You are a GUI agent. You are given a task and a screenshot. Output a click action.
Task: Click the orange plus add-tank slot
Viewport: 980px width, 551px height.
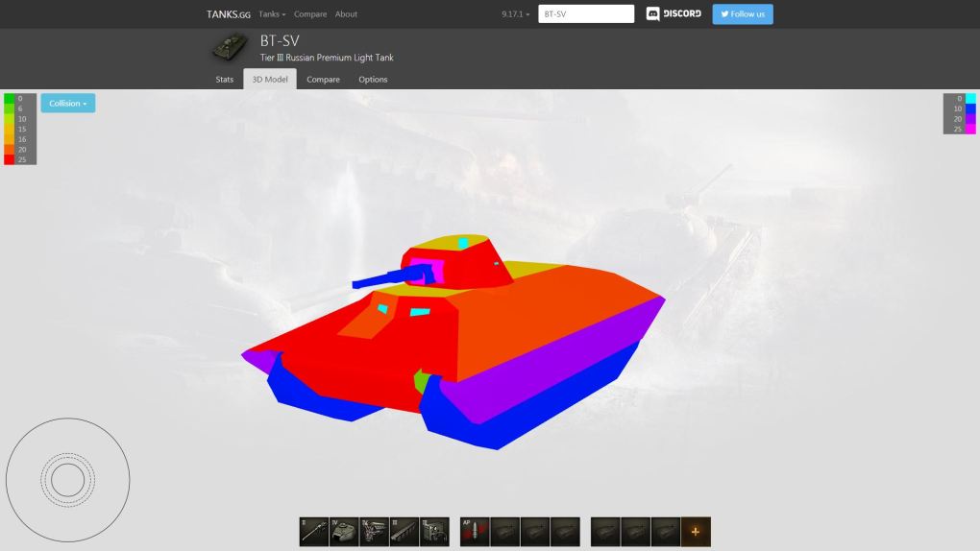[696, 531]
